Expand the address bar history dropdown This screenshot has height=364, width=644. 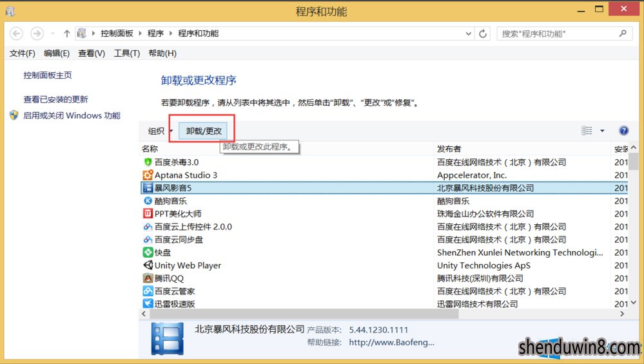pyautogui.click(x=469, y=34)
